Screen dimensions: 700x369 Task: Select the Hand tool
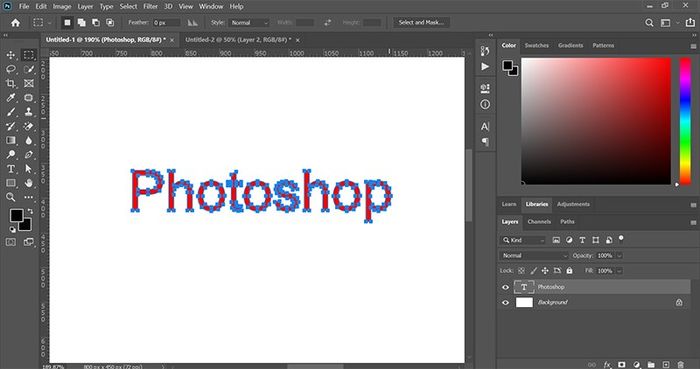pyautogui.click(x=29, y=183)
